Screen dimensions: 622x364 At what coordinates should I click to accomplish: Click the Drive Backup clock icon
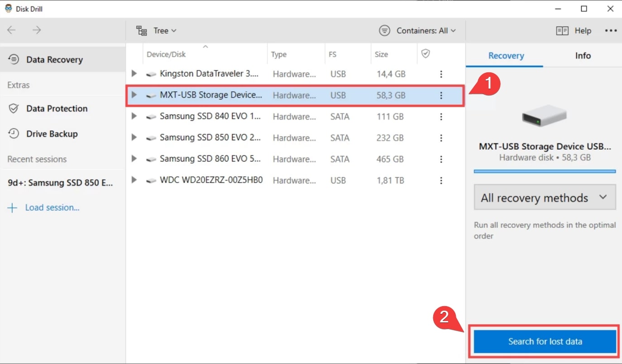[x=14, y=133]
